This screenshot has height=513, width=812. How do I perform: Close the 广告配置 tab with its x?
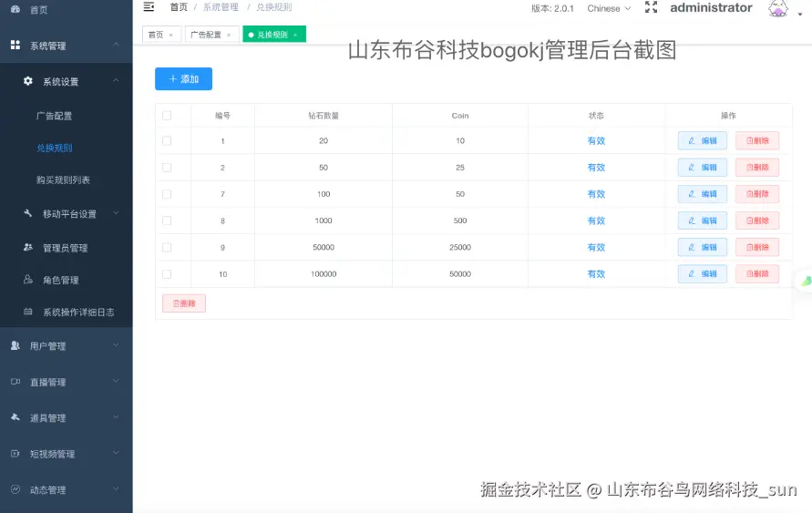point(229,36)
